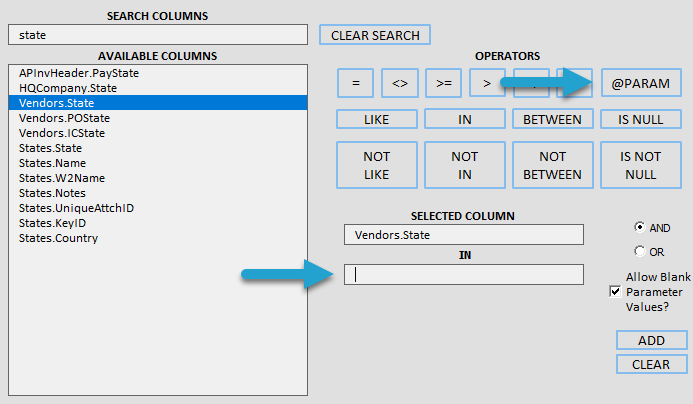Apply the LIKE operator
The height and width of the screenshot is (404, 693).
tap(377, 119)
